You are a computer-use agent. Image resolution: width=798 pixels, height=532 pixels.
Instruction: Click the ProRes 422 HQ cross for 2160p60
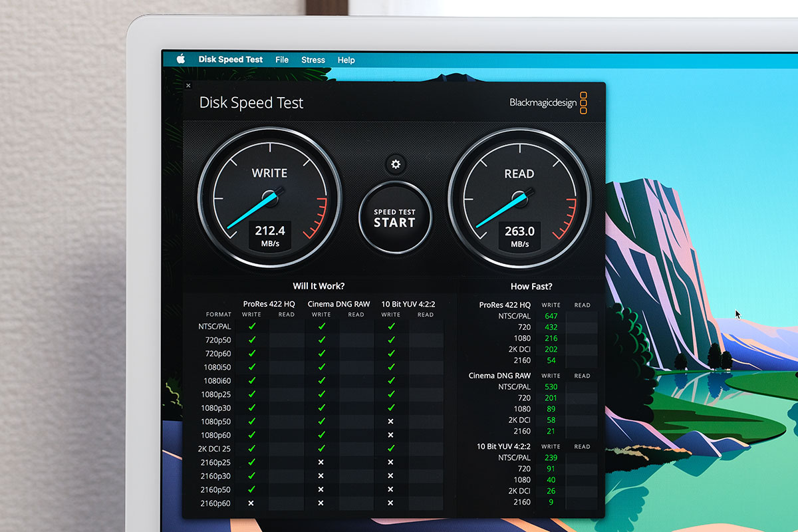tap(251, 503)
